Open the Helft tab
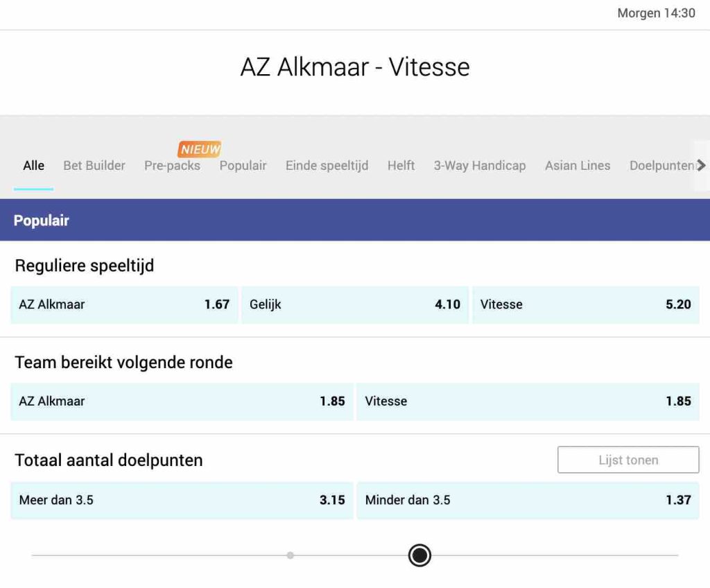 [401, 166]
